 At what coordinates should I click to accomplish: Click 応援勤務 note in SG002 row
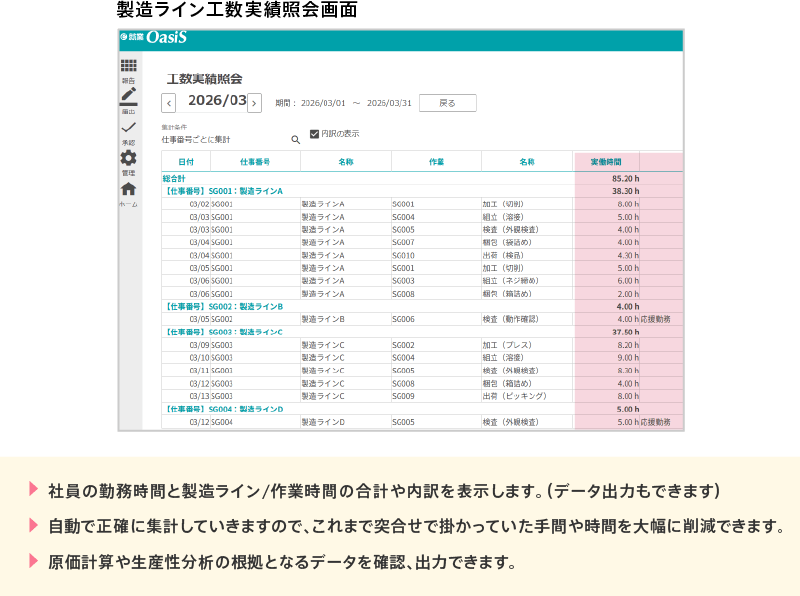point(656,319)
